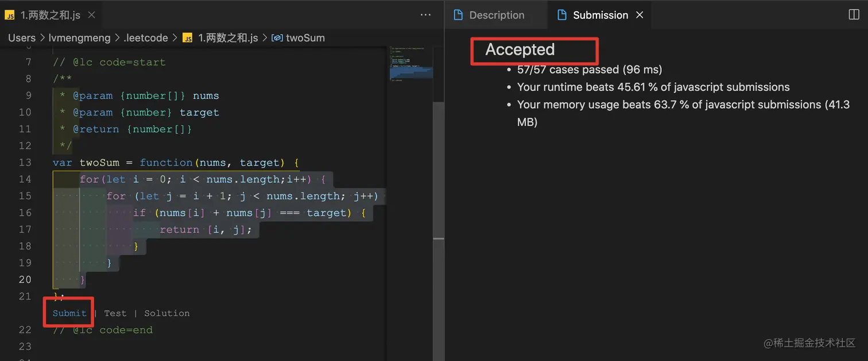The image size is (868, 361).
Task: Click line number 13 in the gutter
Action: click(x=25, y=163)
